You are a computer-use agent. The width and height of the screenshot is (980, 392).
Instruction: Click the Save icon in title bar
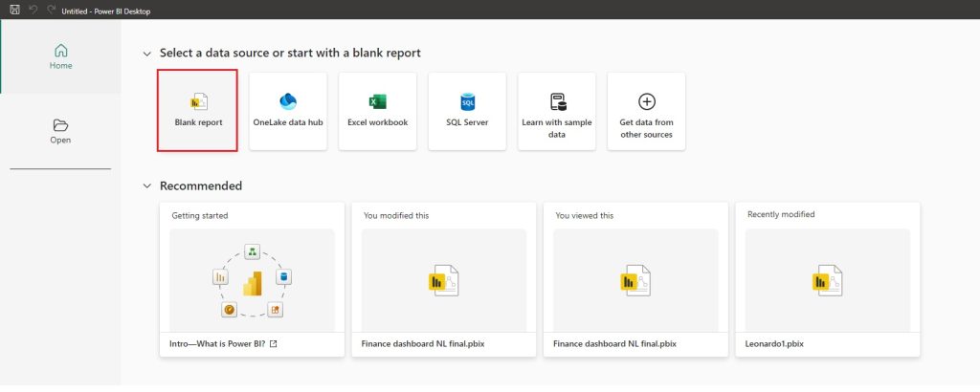(x=15, y=10)
